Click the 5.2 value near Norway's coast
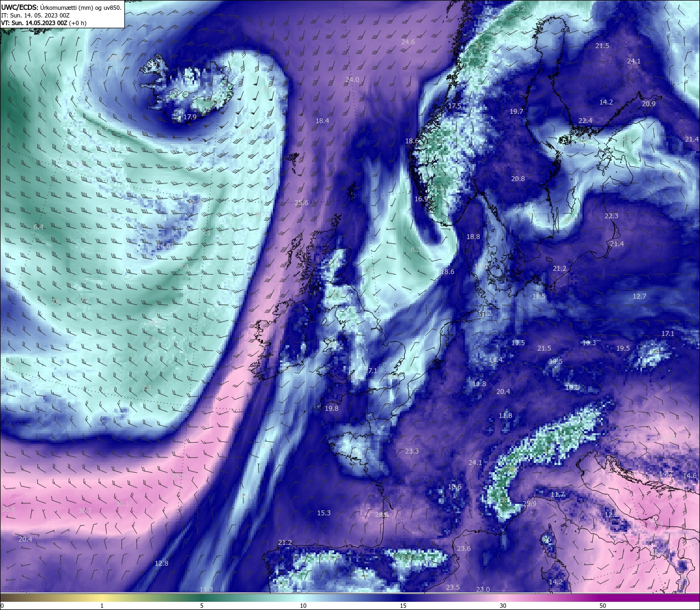 (x=520, y=9)
